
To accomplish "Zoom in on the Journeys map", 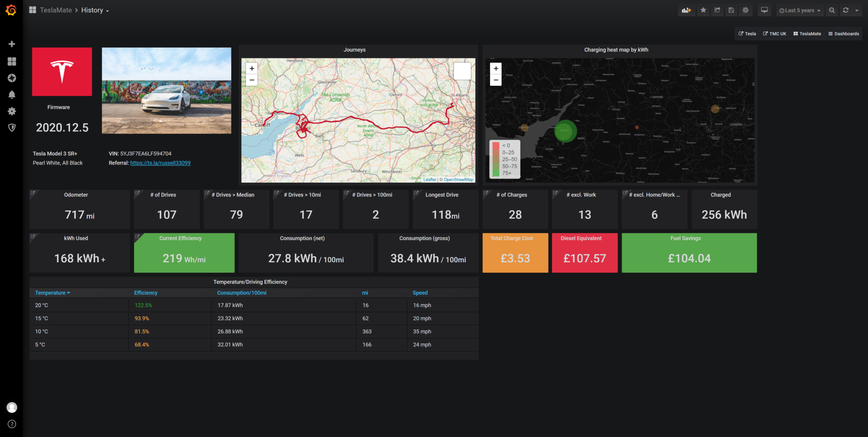I will [252, 68].
